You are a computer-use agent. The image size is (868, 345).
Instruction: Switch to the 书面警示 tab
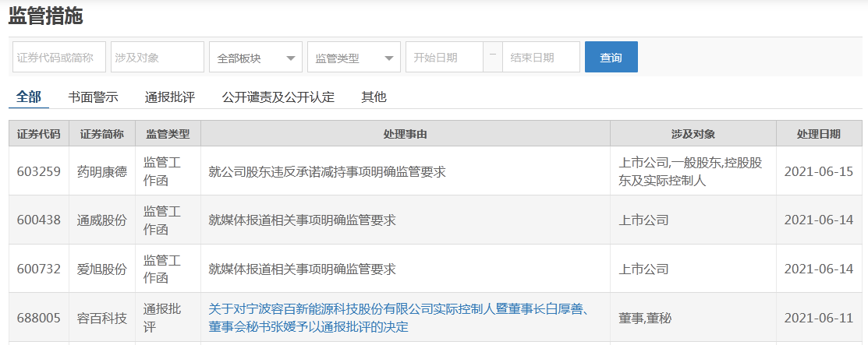93,97
